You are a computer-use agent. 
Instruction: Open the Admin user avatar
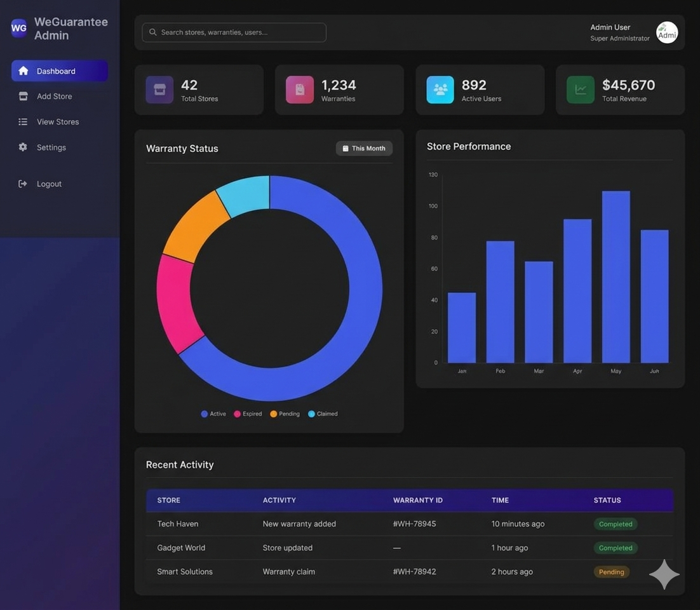[x=667, y=32]
